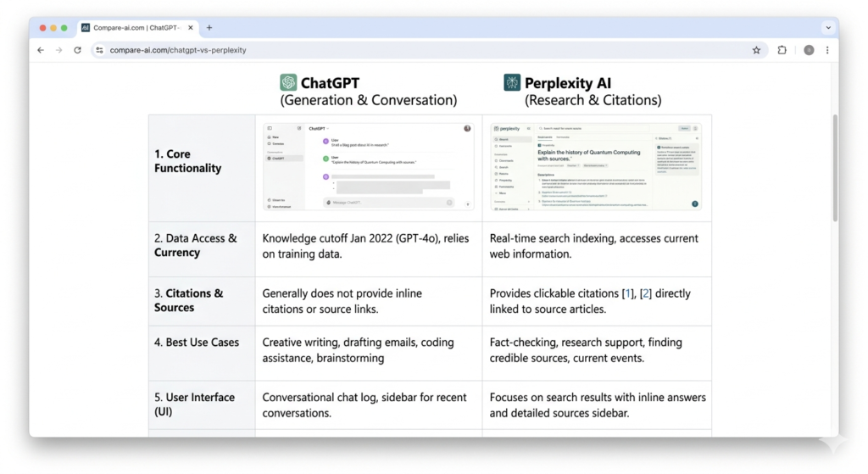Reload the page with the refresh icon
The width and height of the screenshot is (868, 474).
[77, 50]
